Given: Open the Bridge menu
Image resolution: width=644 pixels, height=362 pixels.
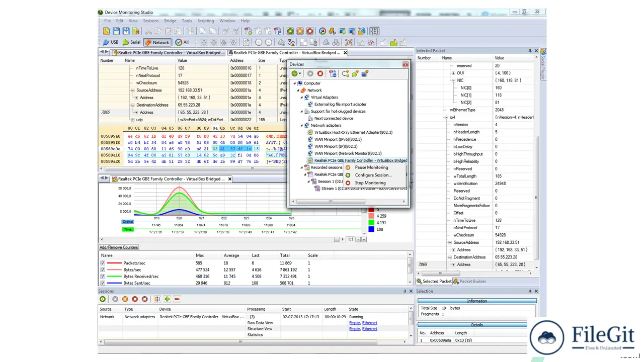Looking at the screenshot, I should pyautogui.click(x=170, y=21).
